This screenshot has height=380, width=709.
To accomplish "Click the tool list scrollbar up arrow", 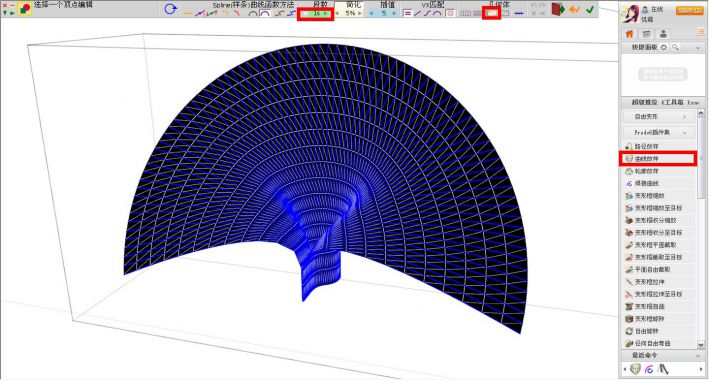I will point(701,113).
